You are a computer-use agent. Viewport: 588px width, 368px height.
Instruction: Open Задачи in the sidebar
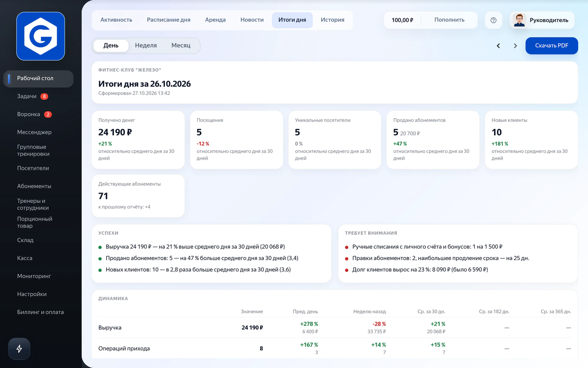tap(38, 96)
